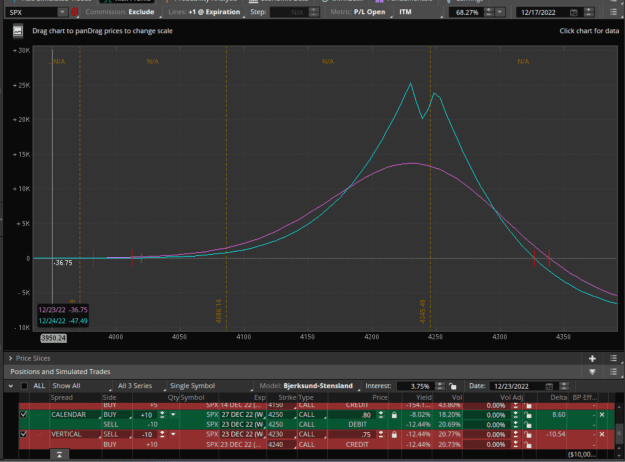Adjust the Interest 3.75% stepper
The image size is (625, 462).
pyautogui.click(x=440, y=386)
